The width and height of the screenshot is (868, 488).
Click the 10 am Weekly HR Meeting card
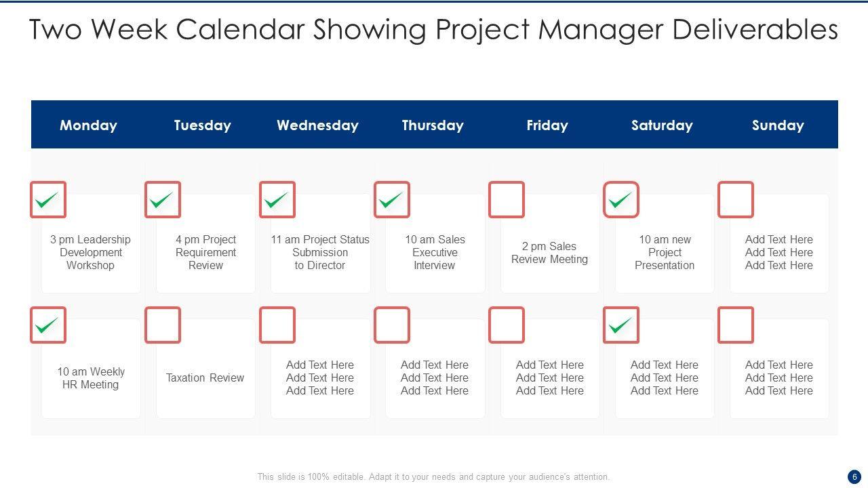[x=91, y=378]
